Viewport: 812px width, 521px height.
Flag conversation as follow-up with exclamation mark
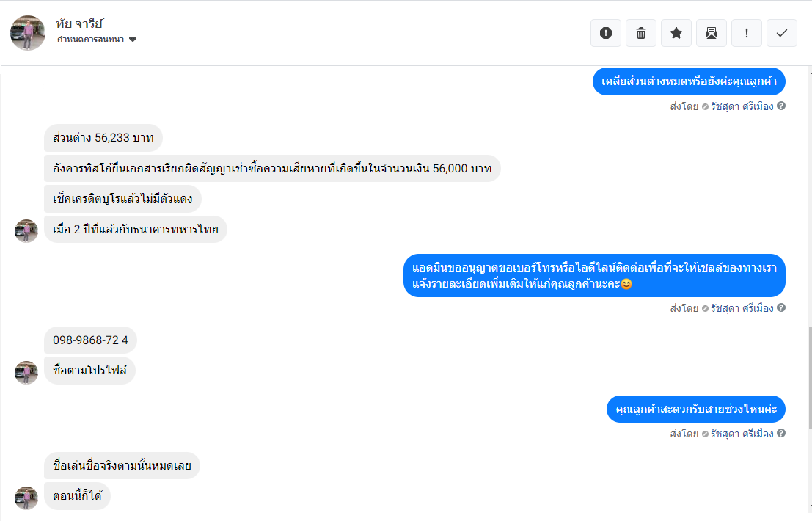coord(747,33)
